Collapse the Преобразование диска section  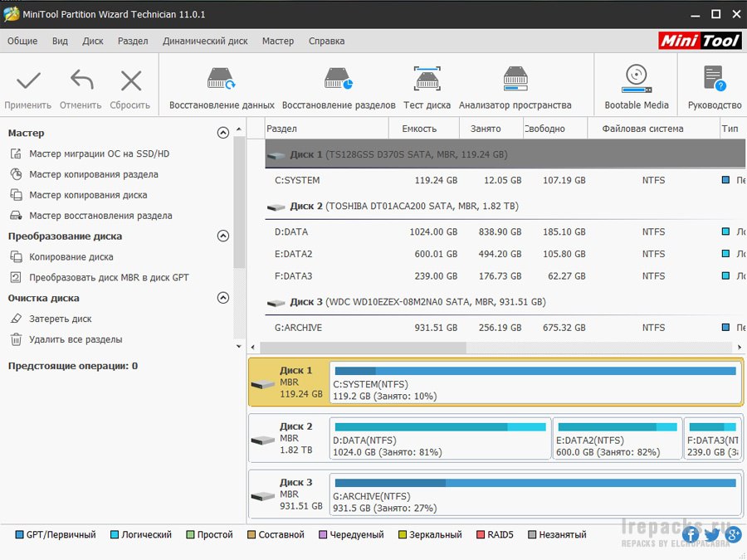coord(223,236)
